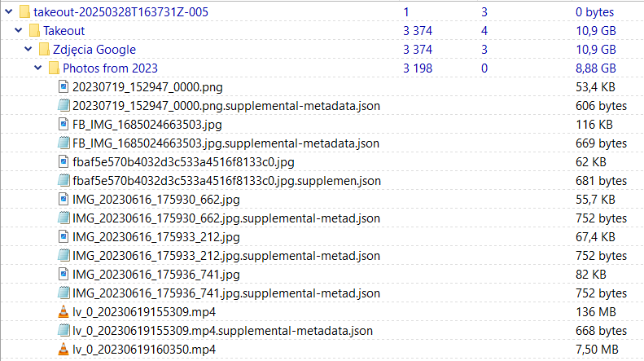Click the VLC icon for lv_0_20230619155309.mp4
The width and height of the screenshot is (644, 361).
click(64, 312)
